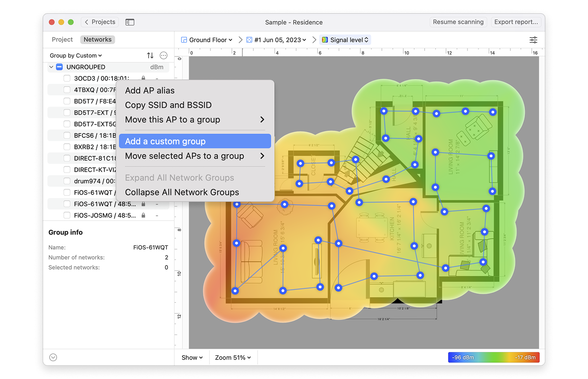Screen dimensions: 588x379
Task: Click the Ground Floor floor-plan icon
Action: [x=184, y=40]
